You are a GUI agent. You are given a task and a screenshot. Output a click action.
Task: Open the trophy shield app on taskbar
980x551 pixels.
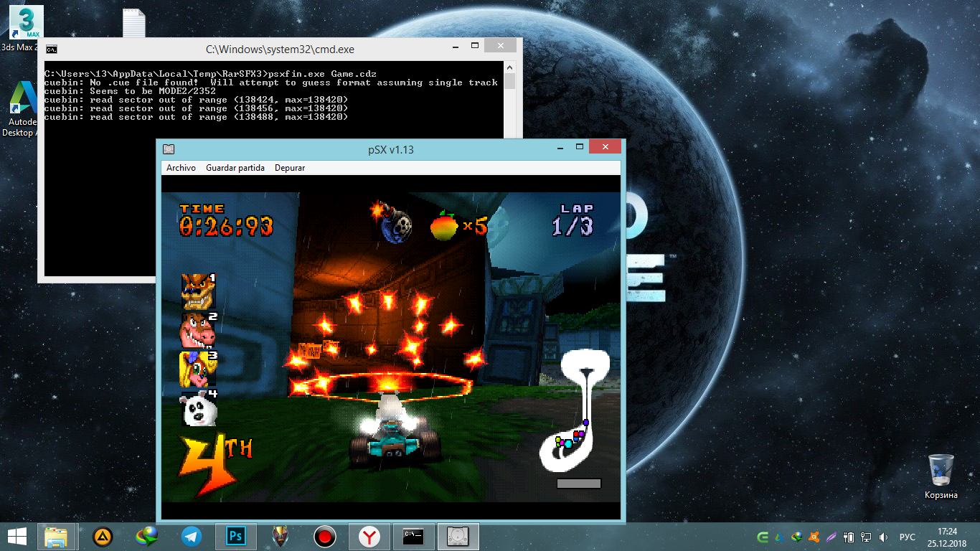[281, 537]
